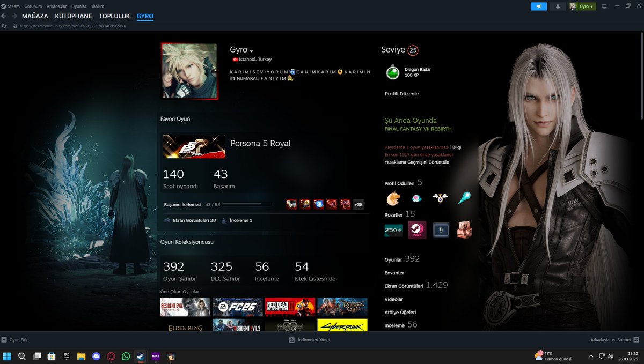Click the first achievement icon in Persona showcase
Screen dimensions: 644x364
click(x=291, y=204)
